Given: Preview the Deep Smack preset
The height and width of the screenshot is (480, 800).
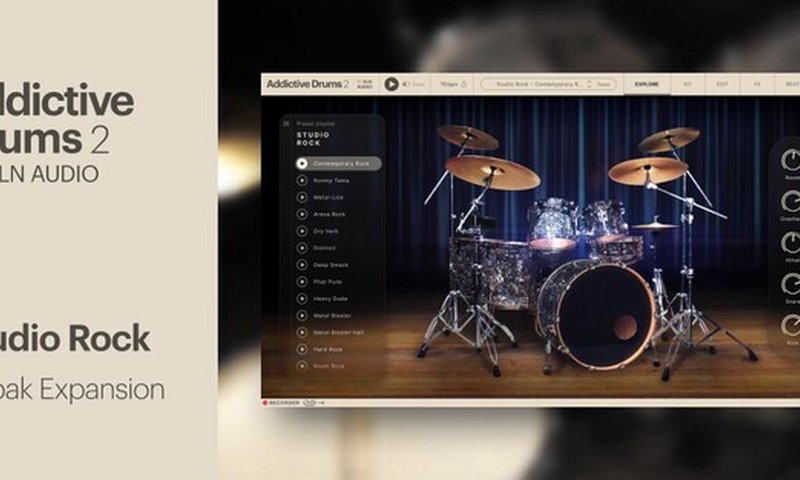Looking at the screenshot, I should click(302, 265).
